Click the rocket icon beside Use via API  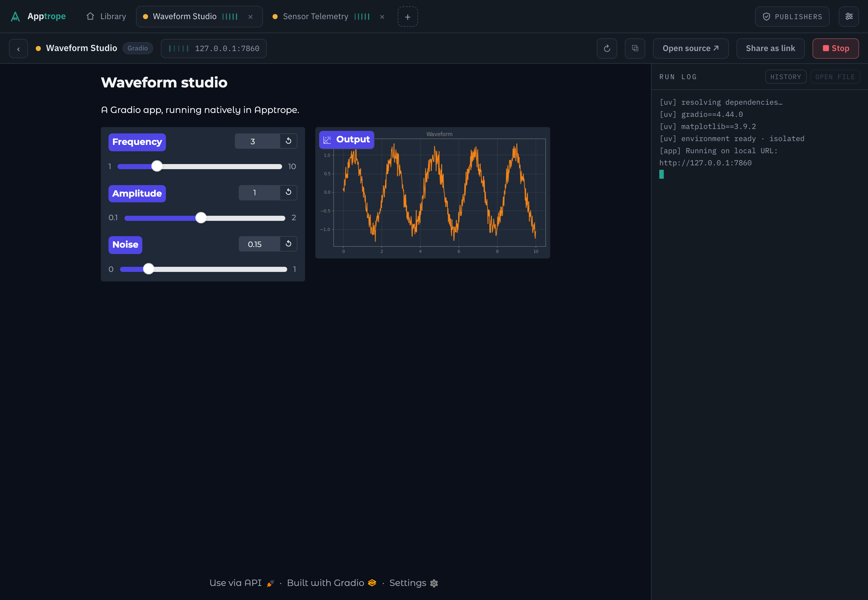tap(270, 583)
